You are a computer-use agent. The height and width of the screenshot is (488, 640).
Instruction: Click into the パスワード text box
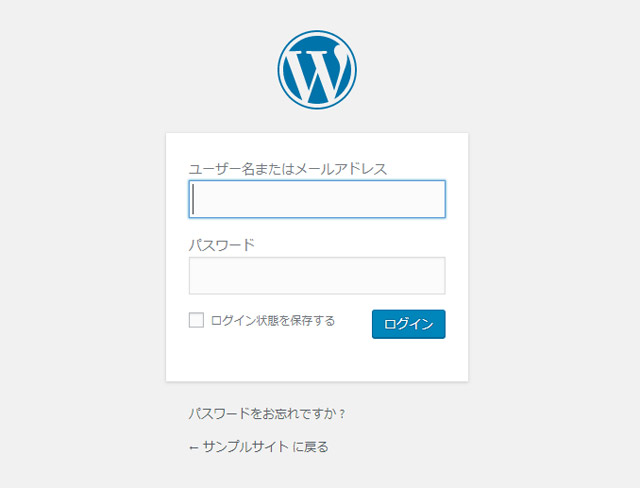[x=317, y=276]
